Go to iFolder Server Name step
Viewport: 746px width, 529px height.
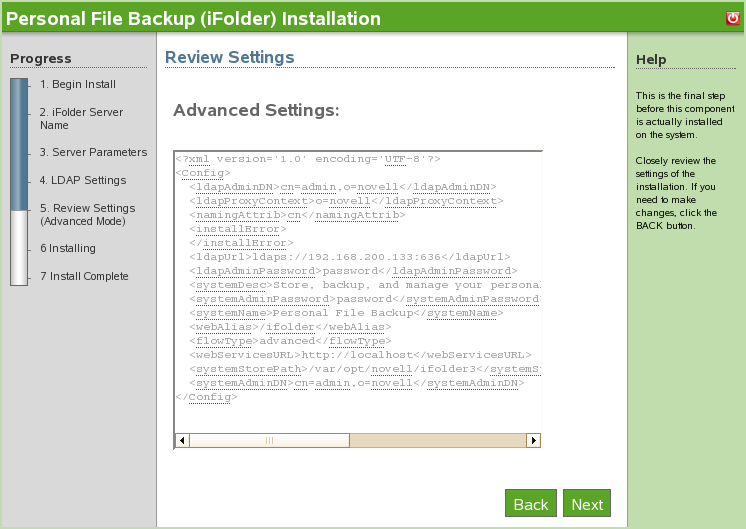pyautogui.click(x=81, y=119)
